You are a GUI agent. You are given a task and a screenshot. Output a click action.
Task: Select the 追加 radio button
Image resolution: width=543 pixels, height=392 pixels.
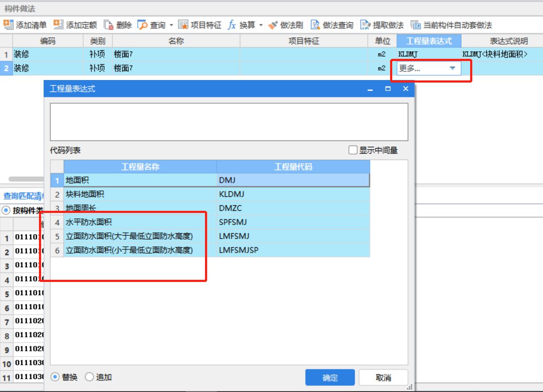point(89,377)
